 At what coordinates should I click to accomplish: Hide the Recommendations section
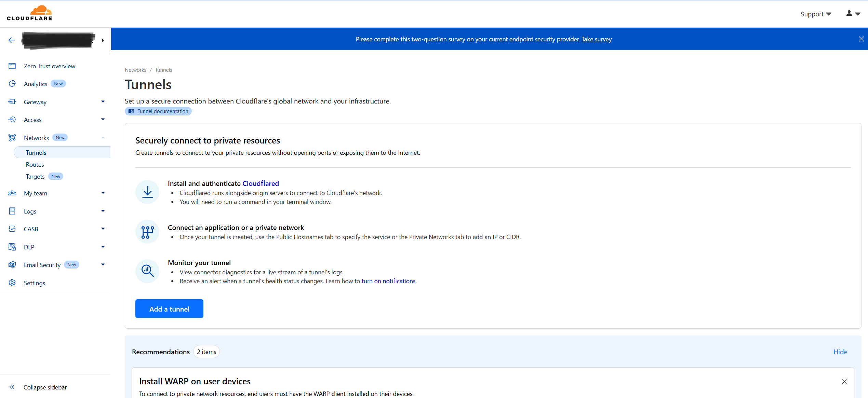point(840,352)
